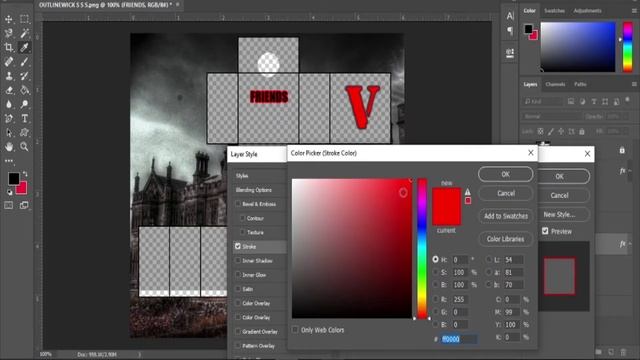The width and height of the screenshot is (640, 360).
Task: Click the out-of-gamut warning triangle
Action: coord(468,192)
